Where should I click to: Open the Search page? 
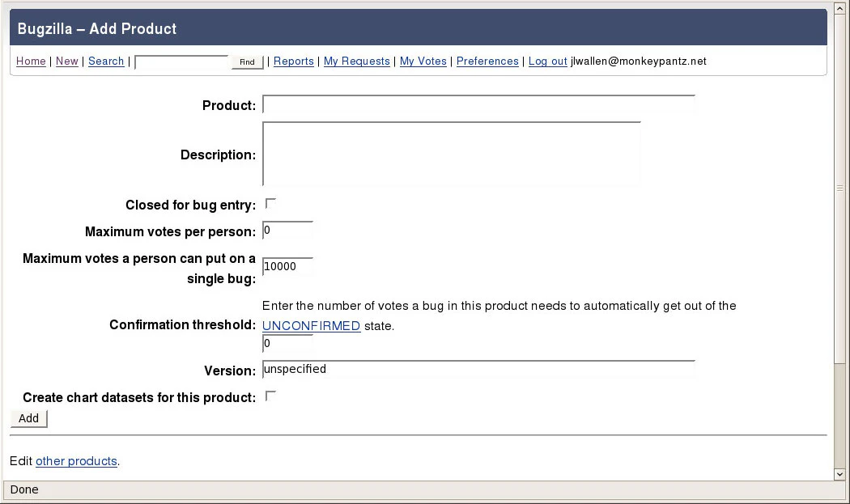point(105,61)
